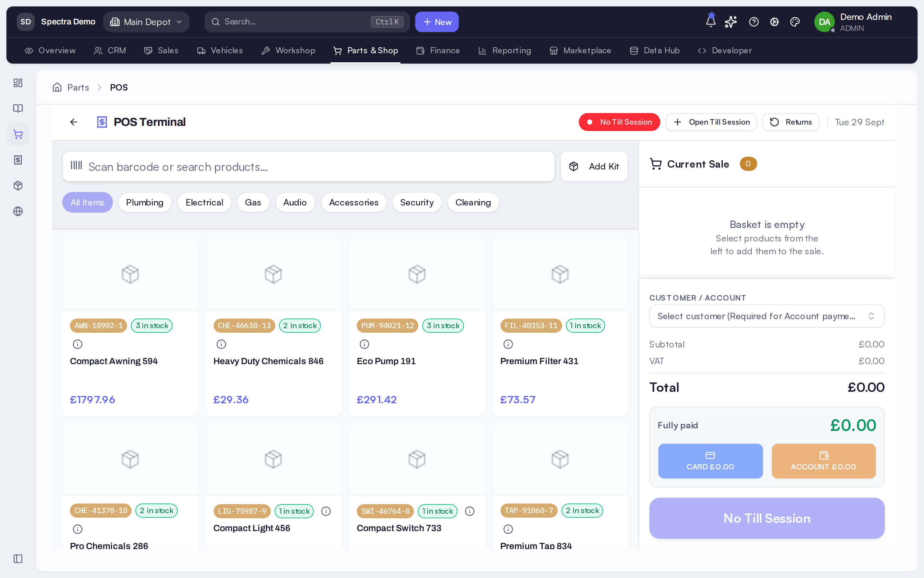Viewport: 924px width, 578px height.
Task: Open the Select customer combo box
Action: [x=767, y=316]
